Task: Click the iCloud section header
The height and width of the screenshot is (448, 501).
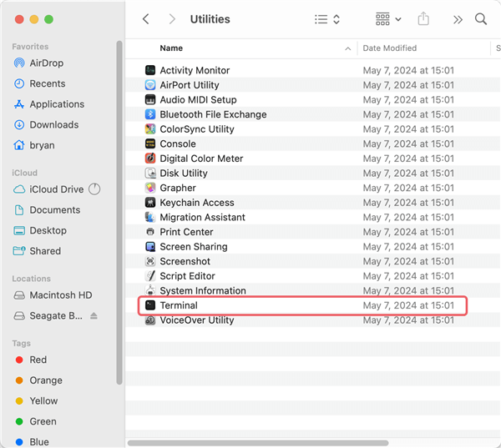Action: tap(24, 173)
